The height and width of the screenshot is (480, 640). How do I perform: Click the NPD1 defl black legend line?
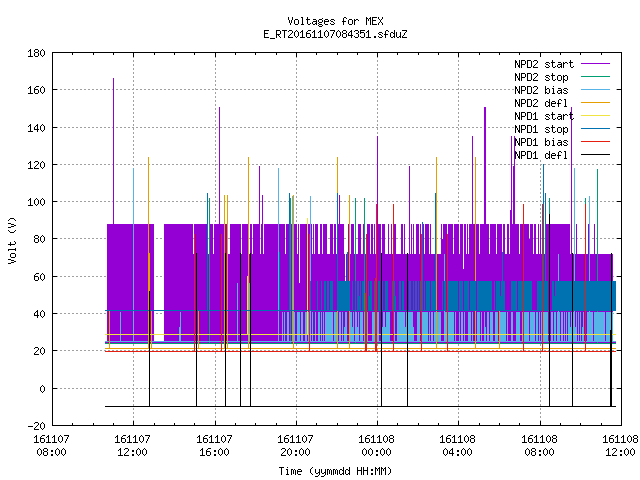coord(595,155)
